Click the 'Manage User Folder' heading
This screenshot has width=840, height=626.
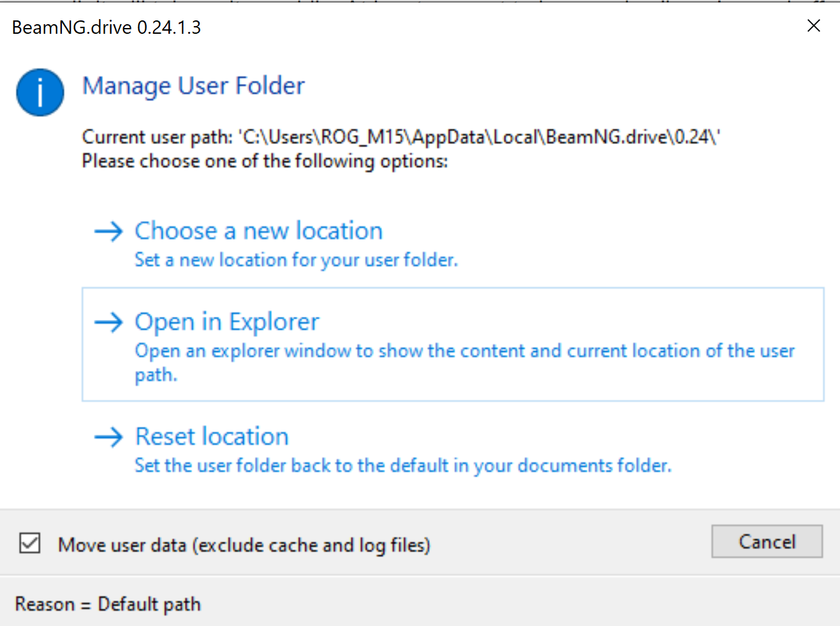pos(193,86)
